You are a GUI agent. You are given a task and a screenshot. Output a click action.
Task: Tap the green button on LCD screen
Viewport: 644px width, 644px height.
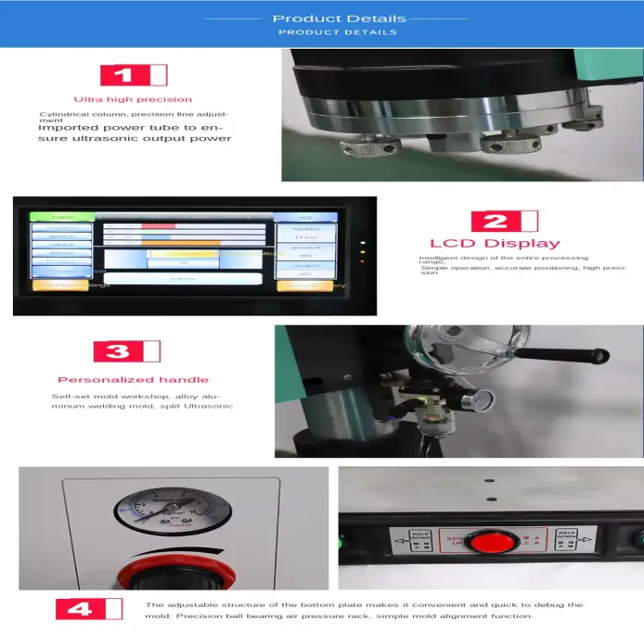(62, 217)
